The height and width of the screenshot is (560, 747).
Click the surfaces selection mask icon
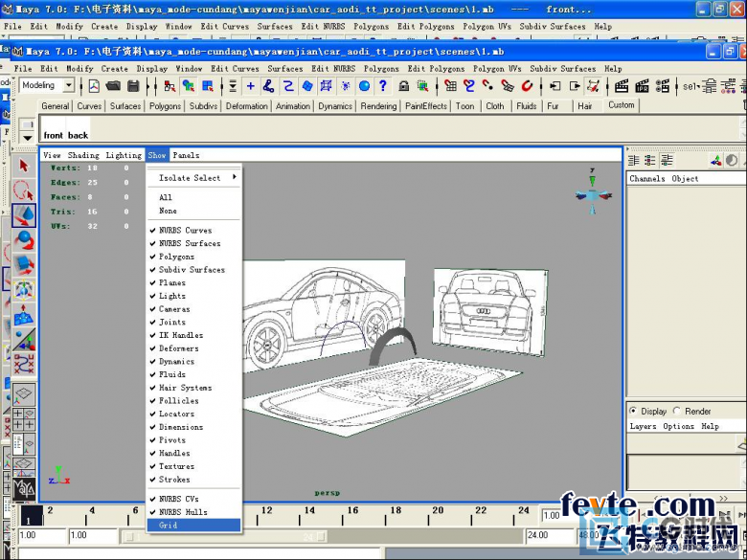tap(307, 86)
